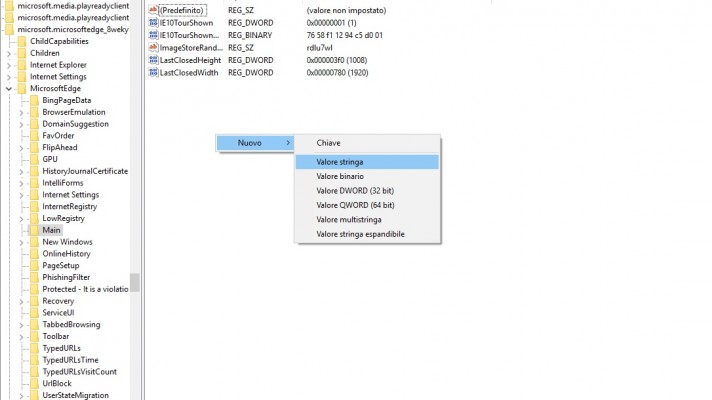Screen dimensions: 712x400
Task: Click the rdlu7wl data value
Action: 319,48
